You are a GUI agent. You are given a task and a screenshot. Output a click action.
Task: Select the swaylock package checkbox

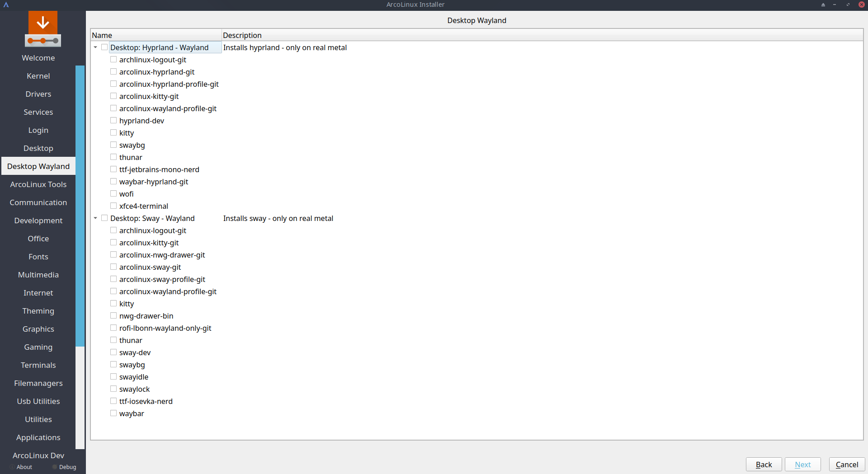[x=113, y=389]
